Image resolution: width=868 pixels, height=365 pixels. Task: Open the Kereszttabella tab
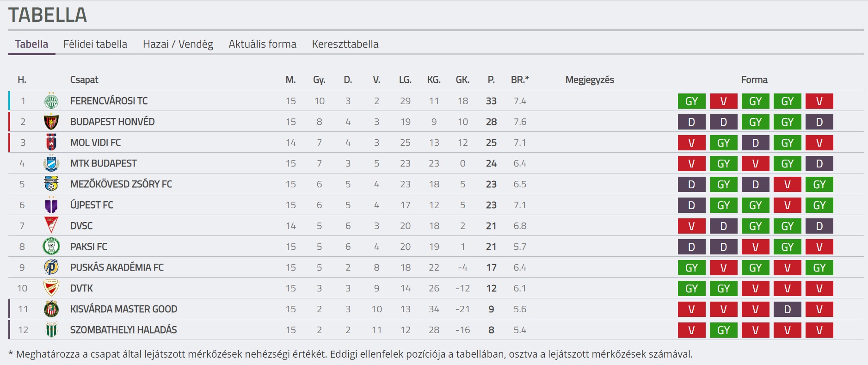coord(345,44)
